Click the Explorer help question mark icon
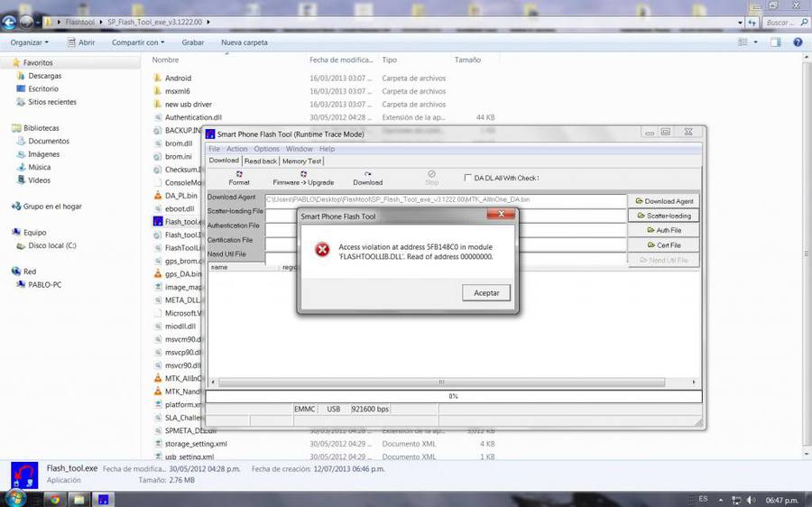 (x=798, y=42)
